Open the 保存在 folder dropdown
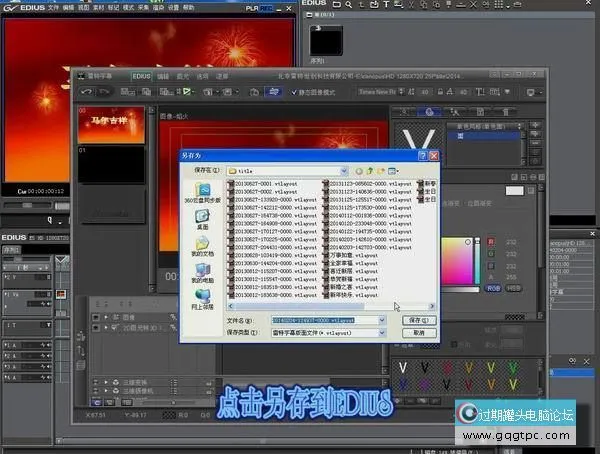The height and width of the screenshot is (454, 600). 343,171
